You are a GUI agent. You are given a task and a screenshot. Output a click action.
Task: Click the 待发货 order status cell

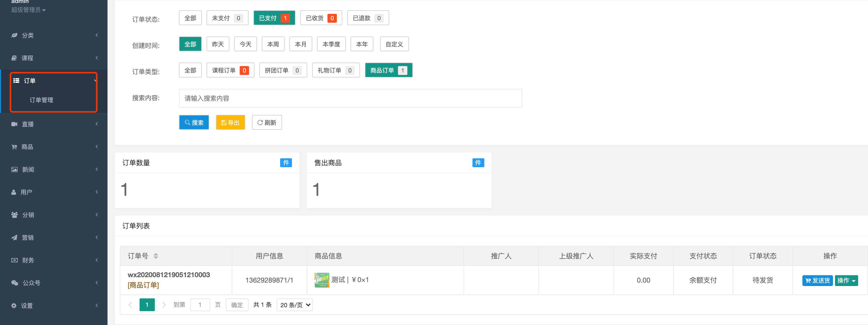[x=763, y=280]
